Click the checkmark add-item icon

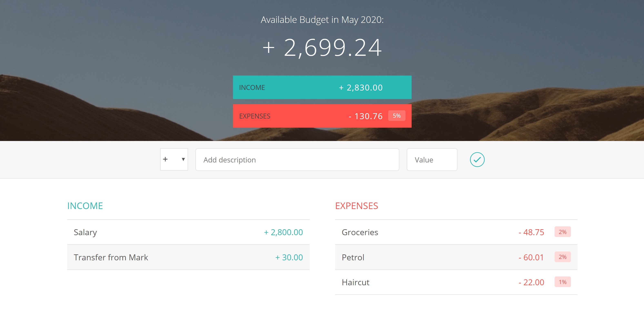tap(477, 160)
